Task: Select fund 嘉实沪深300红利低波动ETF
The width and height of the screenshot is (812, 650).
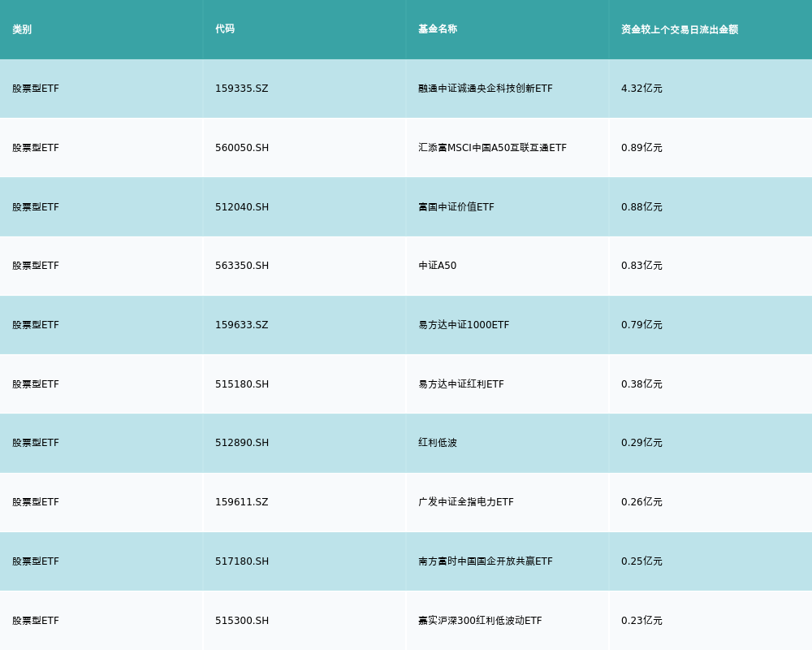Action: tap(480, 621)
